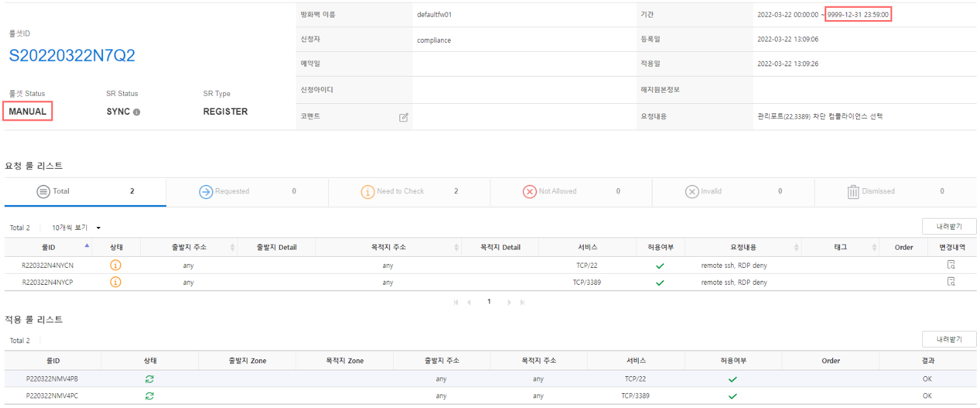Click applied date 2022-03-22 13:09:26
This screenshot has height=408, width=980.
(788, 64)
